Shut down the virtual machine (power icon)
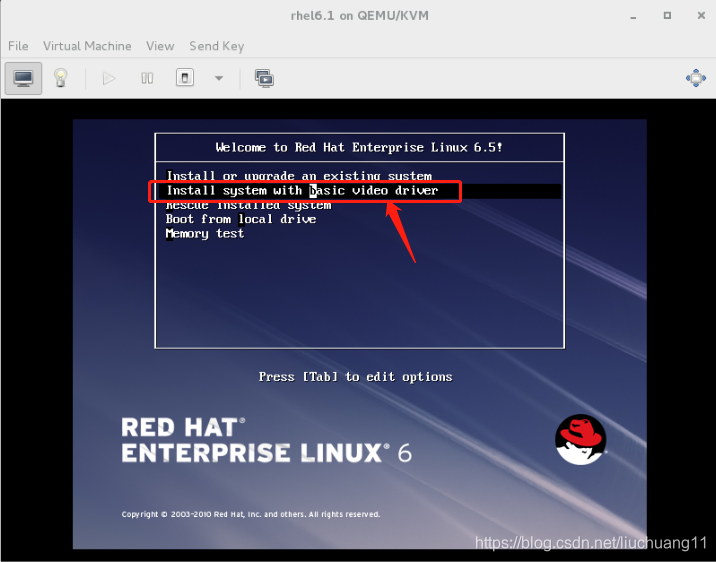The height and width of the screenshot is (562, 716). (185, 78)
